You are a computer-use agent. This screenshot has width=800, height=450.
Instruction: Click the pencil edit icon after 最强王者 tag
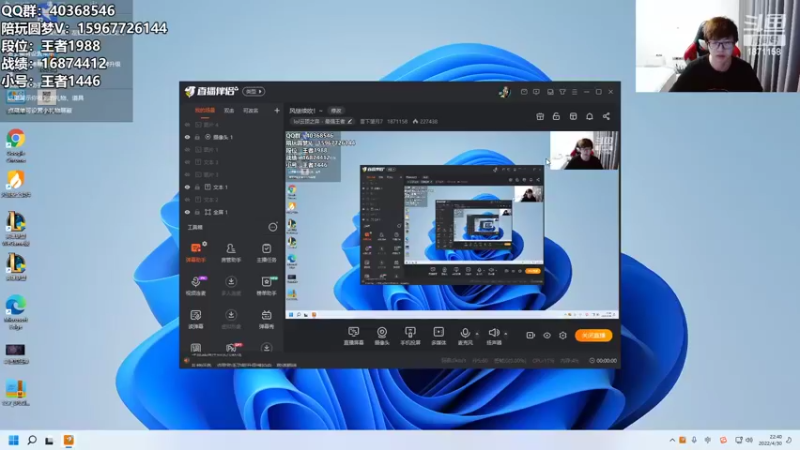pyautogui.click(x=349, y=121)
